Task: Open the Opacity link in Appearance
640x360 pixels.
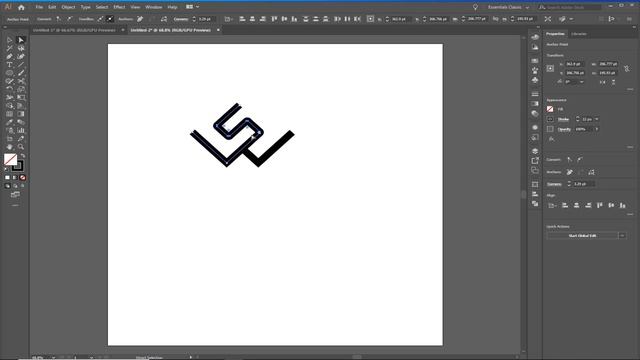Action: [x=564, y=129]
